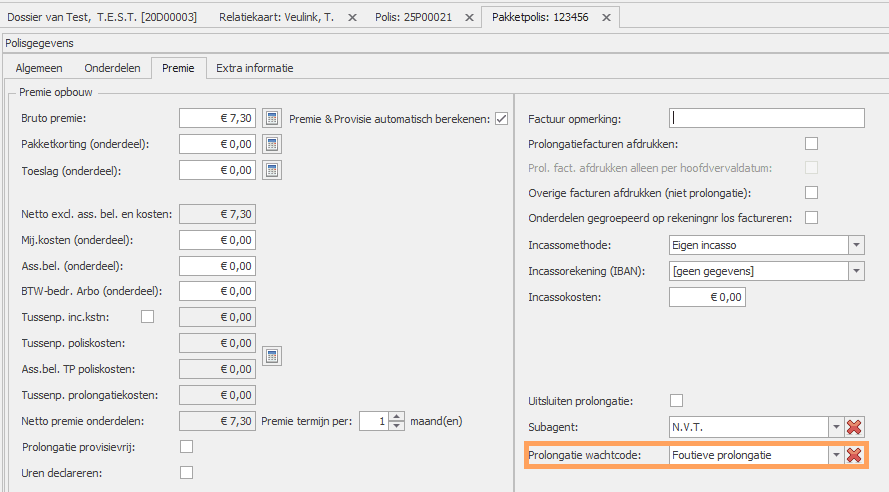
Task: Select the Premie tab
Action: (x=178, y=68)
